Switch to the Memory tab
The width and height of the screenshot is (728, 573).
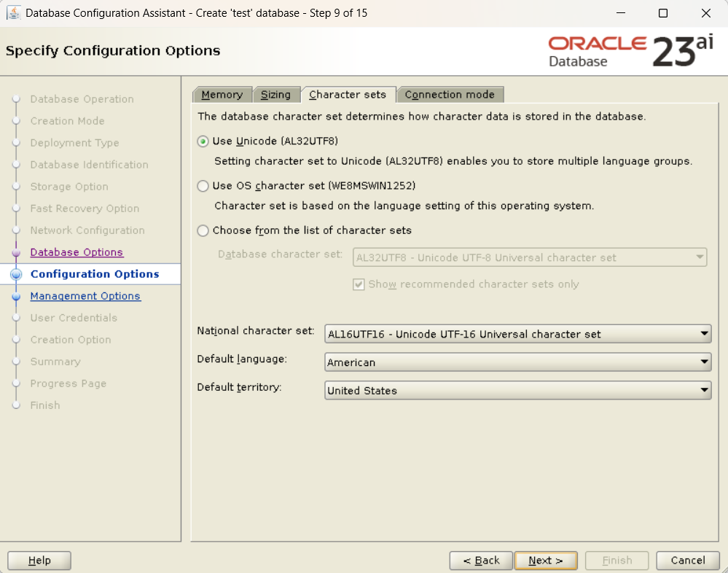[222, 95]
